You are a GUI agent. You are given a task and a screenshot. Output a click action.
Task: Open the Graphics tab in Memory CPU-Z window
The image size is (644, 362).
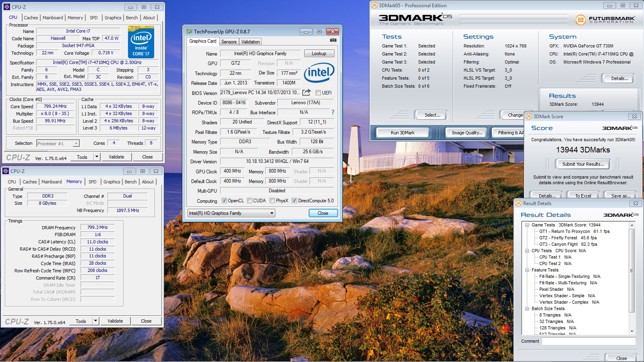pos(112,182)
